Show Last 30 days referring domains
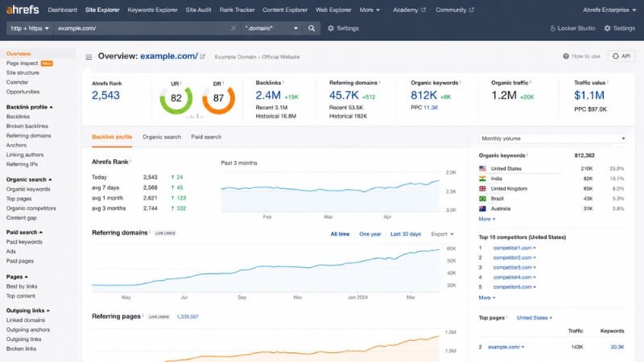 coord(406,234)
